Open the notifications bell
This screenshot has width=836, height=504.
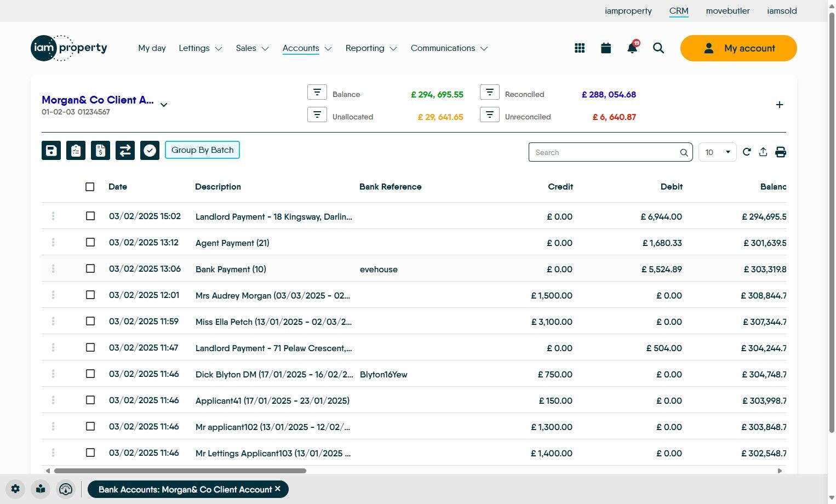(632, 48)
